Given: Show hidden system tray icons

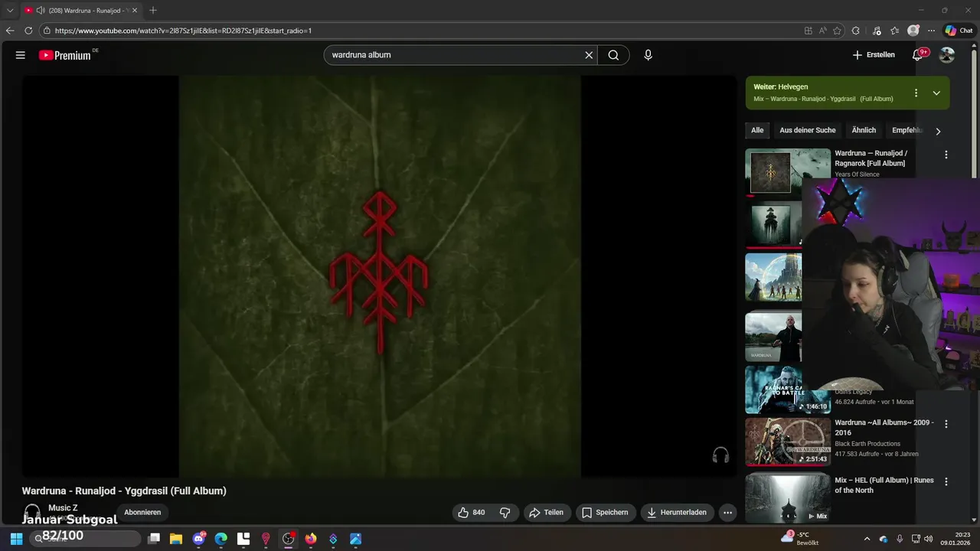Looking at the screenshot, I should (867, 539).
